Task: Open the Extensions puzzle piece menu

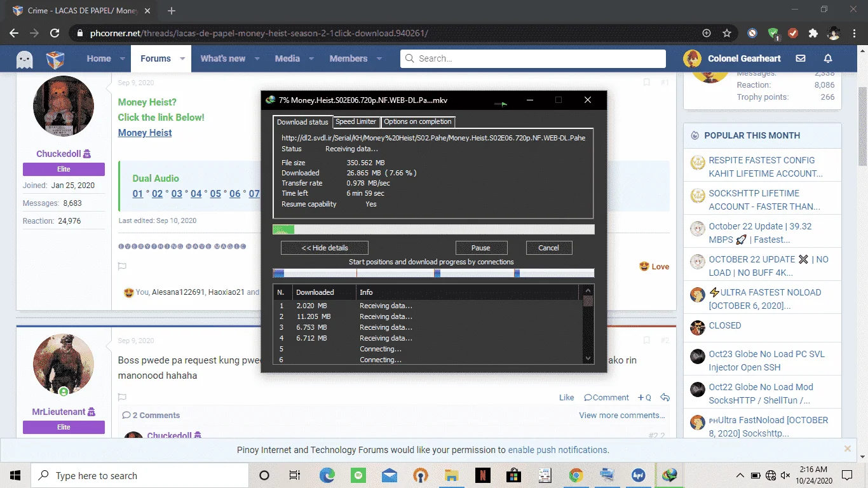Action: (x=813, y=33)
